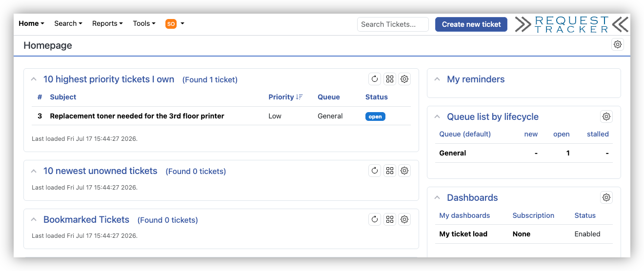Open the My ticket load dashboard
Viewport: 644px width, 271px height.
click(463, 234)
